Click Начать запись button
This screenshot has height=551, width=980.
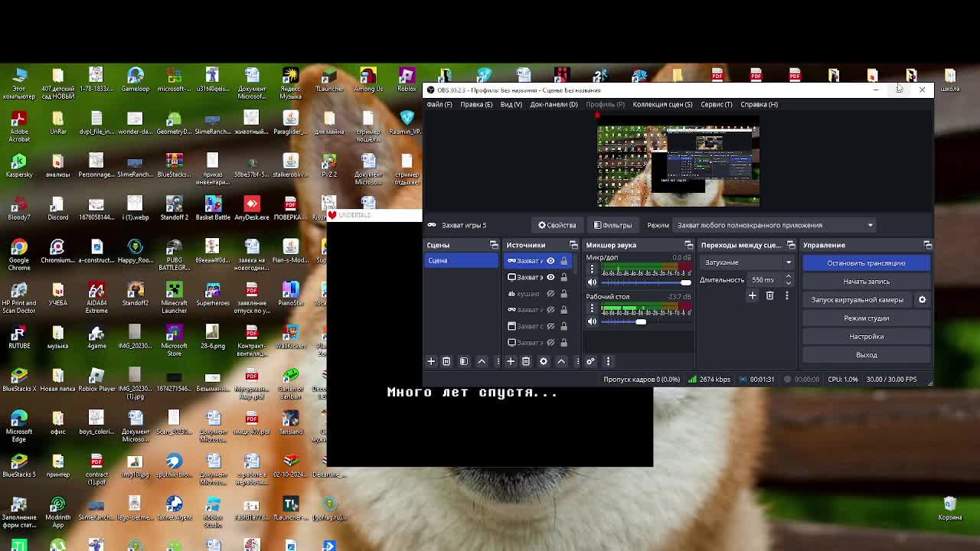866,282
